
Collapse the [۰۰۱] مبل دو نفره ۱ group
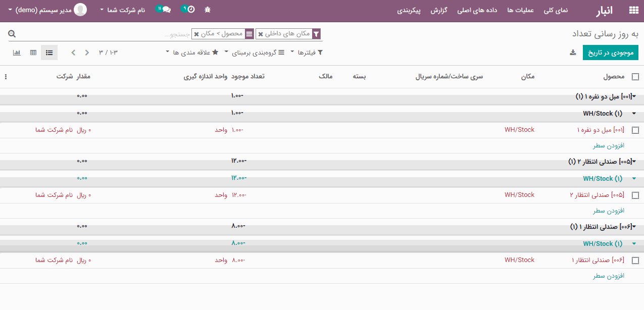click(634, 96)
